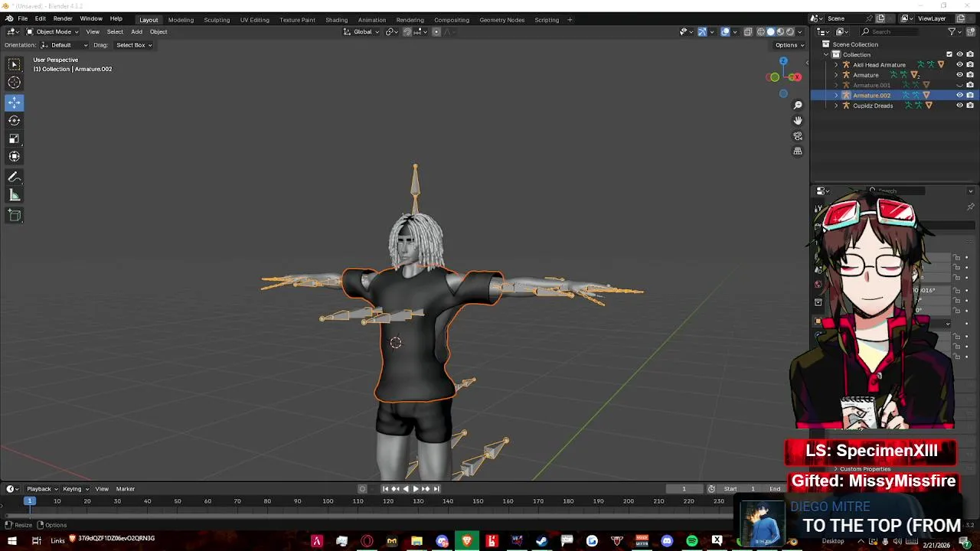Choose the Move tool
The height and width of the screenshot is (551, 980).
[x=15, y=102]
